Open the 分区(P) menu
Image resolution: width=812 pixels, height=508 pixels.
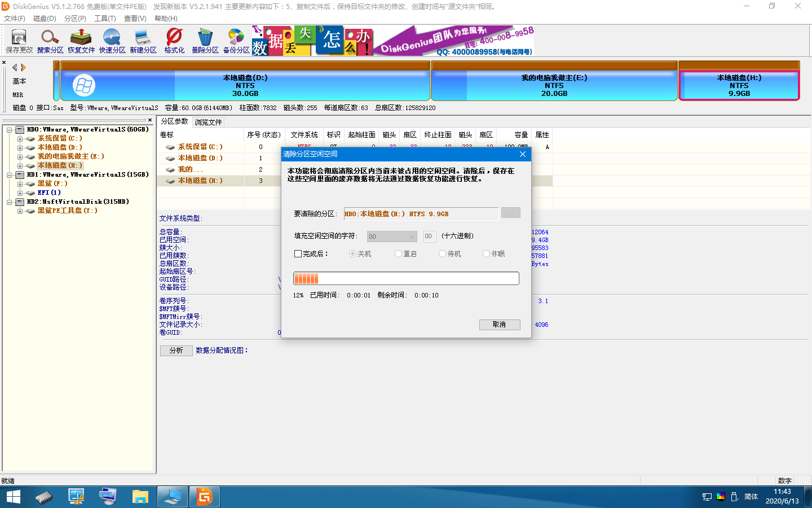pos(75,19)
